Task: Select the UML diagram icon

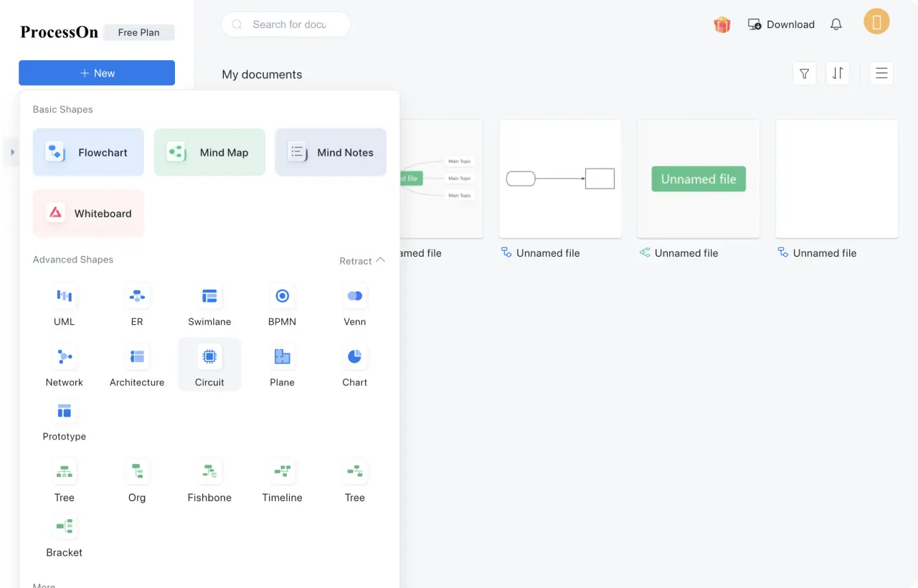Action: [x=65, y=296]
